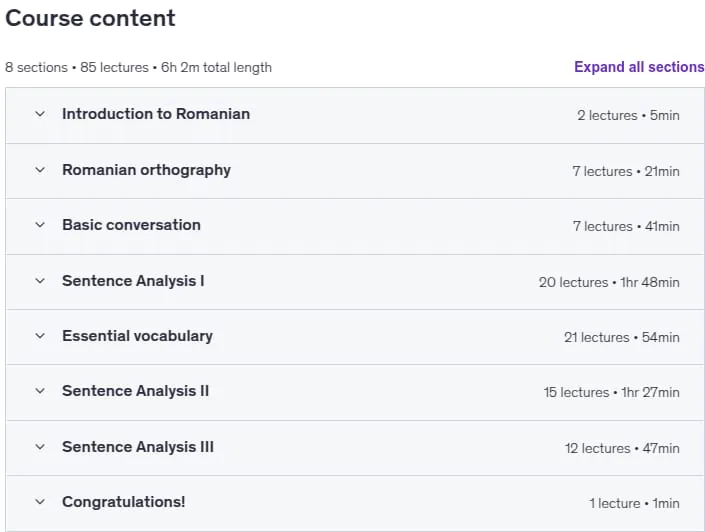The width and height of the screenshot is (705, 532).
Task: Open the Essential vocabulary section heading
Action: point(138,336)
